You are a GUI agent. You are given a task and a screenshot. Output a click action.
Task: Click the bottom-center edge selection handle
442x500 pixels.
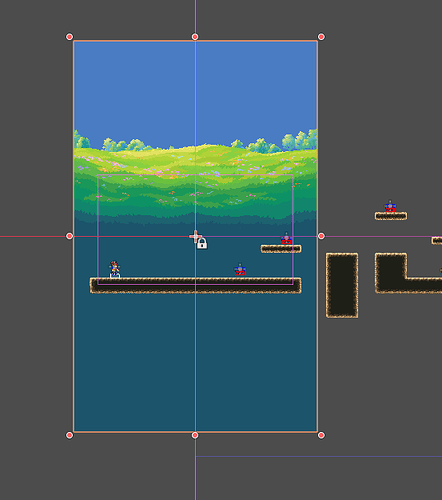195,435
